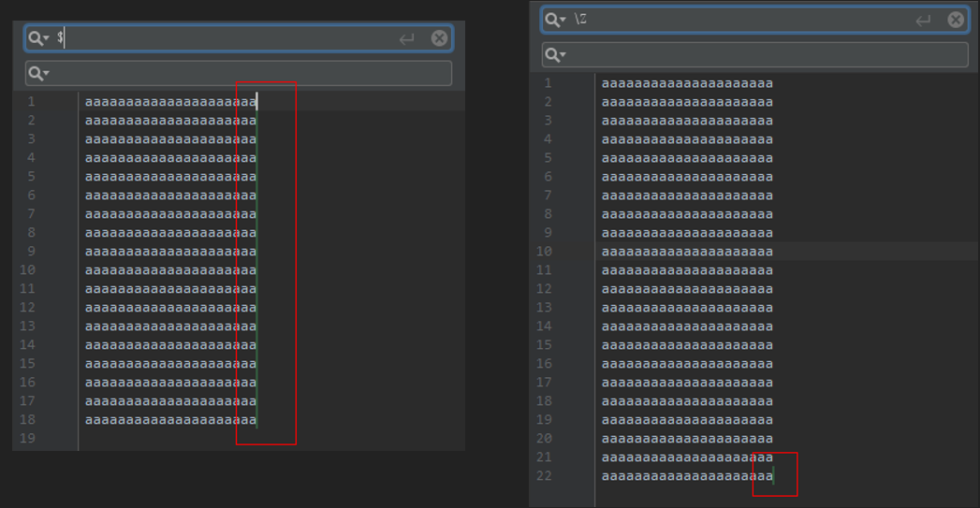Viewport: 980px width, 508px height.
Task: Focus the left pane find field containing "$"
Action: 238,38
